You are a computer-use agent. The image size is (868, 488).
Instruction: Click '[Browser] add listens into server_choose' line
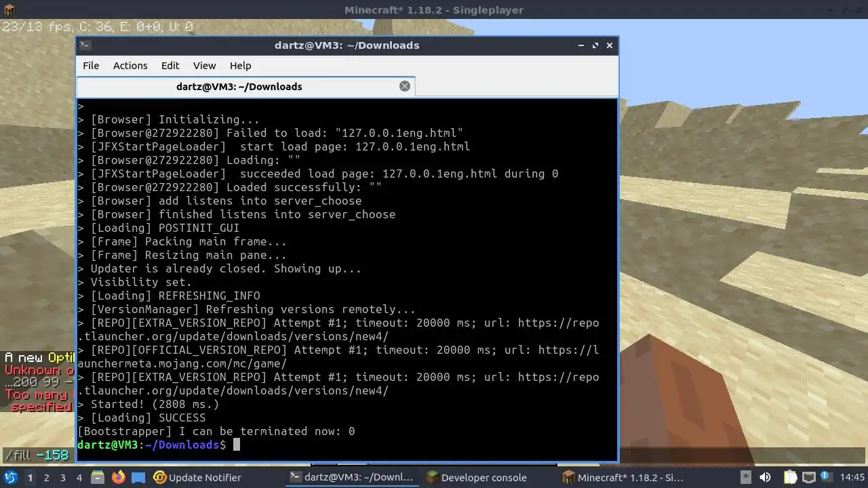tap(219, 201)
